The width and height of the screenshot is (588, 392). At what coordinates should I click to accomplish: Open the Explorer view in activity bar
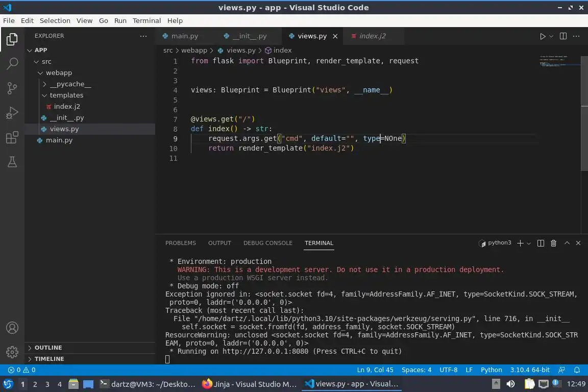12,39
